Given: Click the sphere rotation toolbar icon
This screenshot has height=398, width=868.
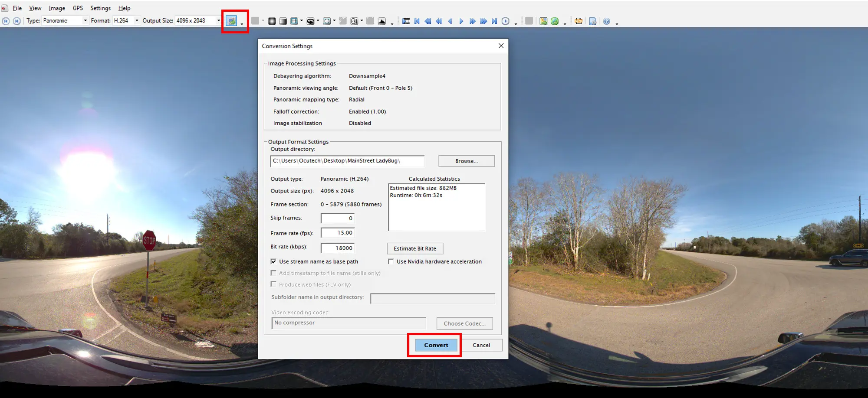Looking at the screenshot, I should click(x=310, y=21).
